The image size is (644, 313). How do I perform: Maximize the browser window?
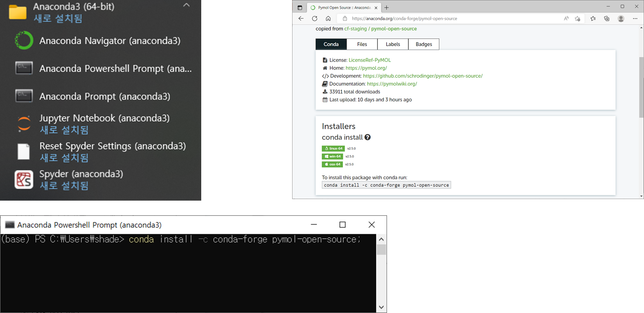coord(622,6)
